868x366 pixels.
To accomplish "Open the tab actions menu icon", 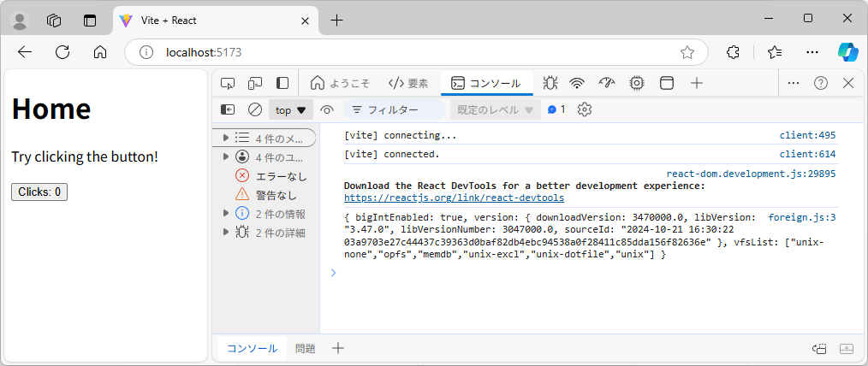I will (90, 21).
